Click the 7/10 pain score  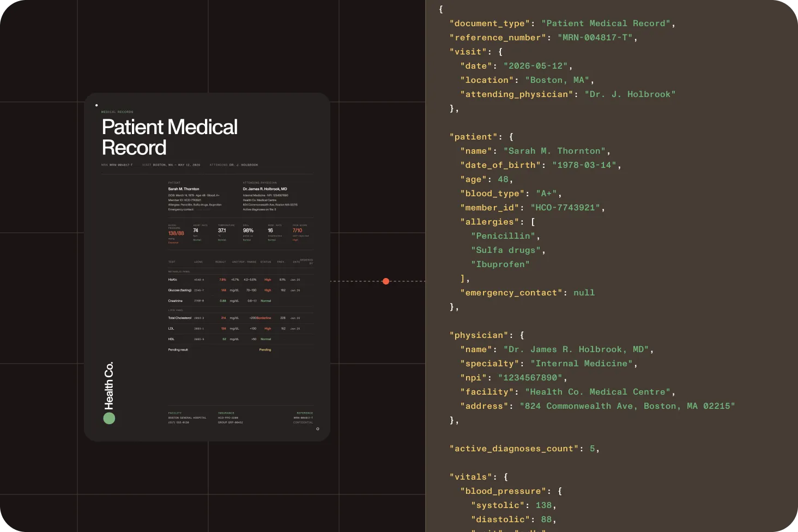pos(297,231)
